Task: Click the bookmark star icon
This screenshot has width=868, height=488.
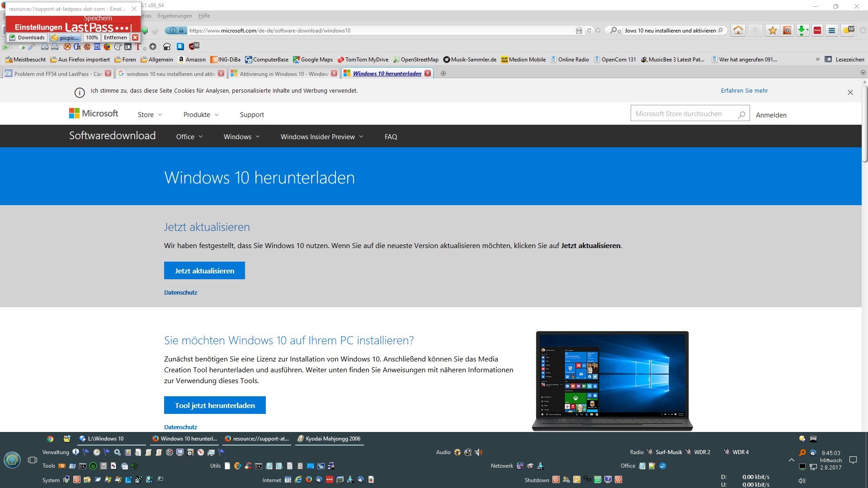Action: pos(773,30)
